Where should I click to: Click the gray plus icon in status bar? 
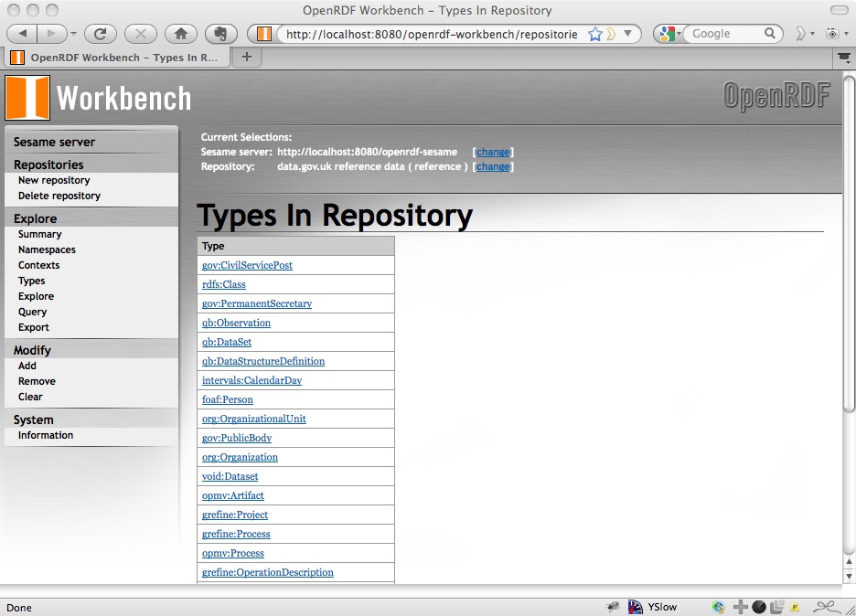(x=740, y=607)
